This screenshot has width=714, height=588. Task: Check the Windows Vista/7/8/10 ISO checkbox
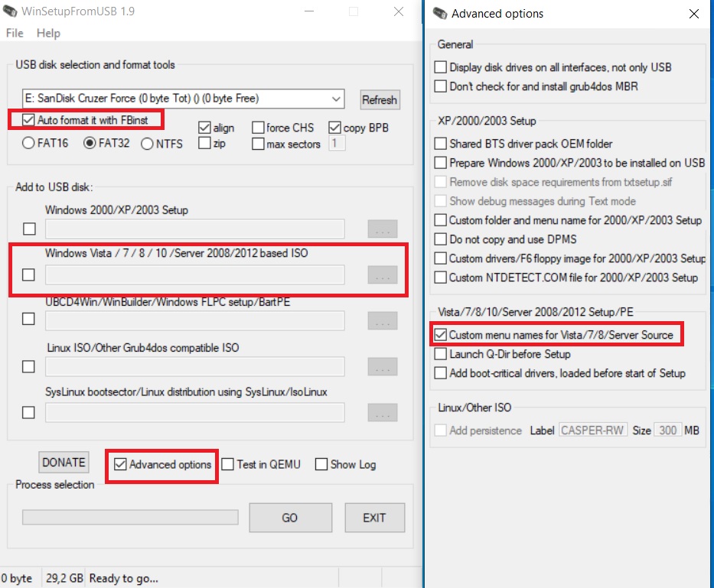coord(28,275)
